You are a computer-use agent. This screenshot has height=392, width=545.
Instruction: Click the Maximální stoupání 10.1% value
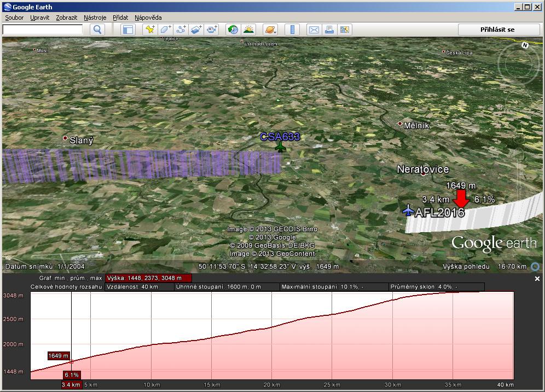334,287
